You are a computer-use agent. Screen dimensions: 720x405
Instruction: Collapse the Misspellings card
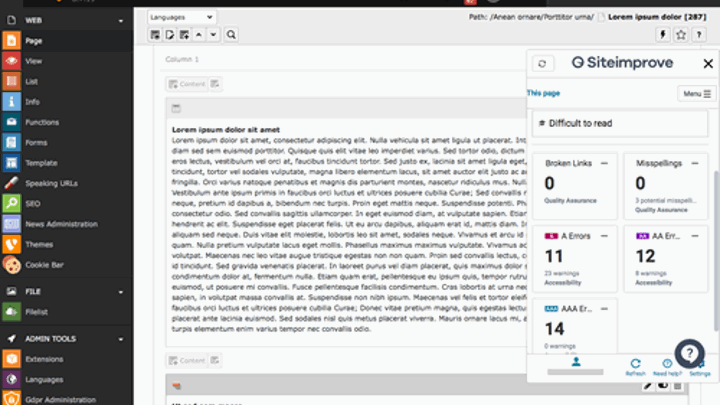(x=695, y=162)
